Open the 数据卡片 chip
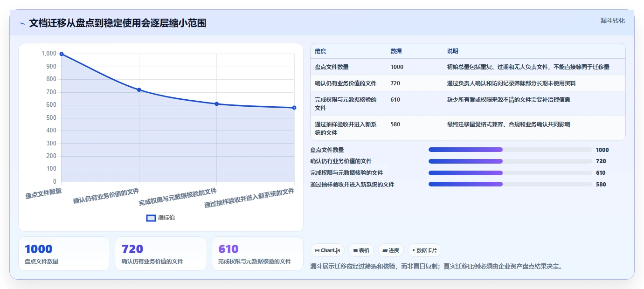Image resolution: width=644 pixels, height=289 pixels. pos(424,250)
